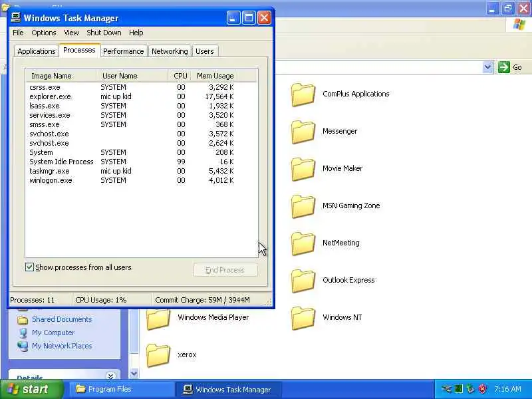Viewport: 532px width, 399px height.
Task: Switch to the Networking tab
Action: pos(170,51)
